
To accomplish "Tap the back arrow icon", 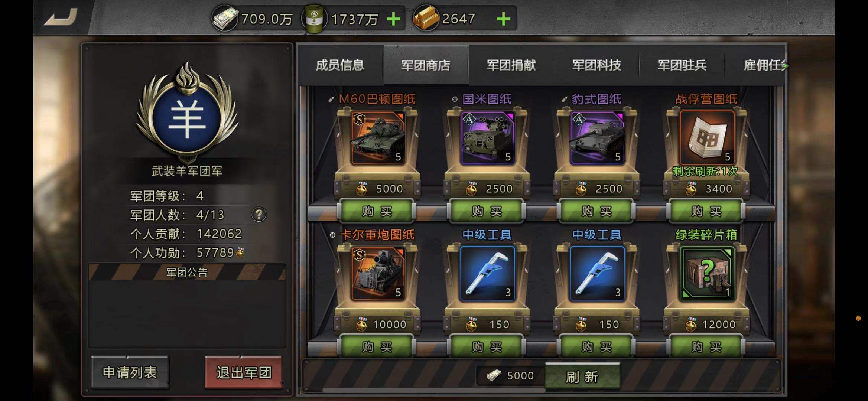I will tap(61, 17).
